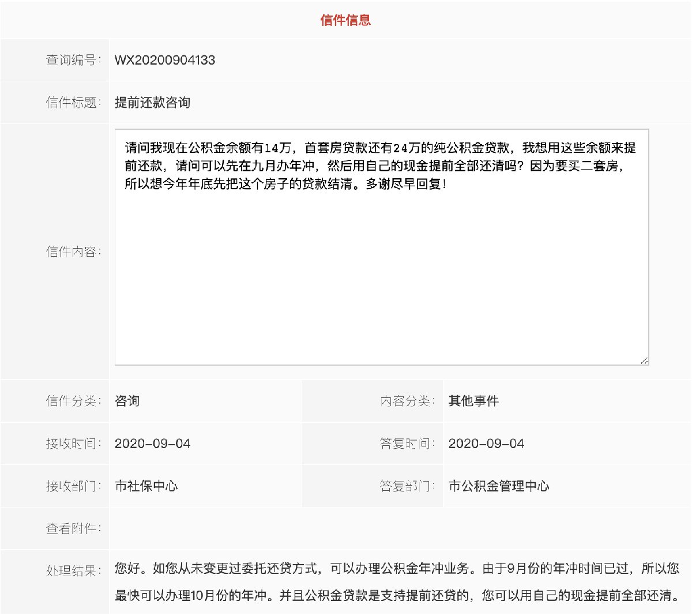
Task: Click inside the letter content text area
Action: (x=382, y=247)
